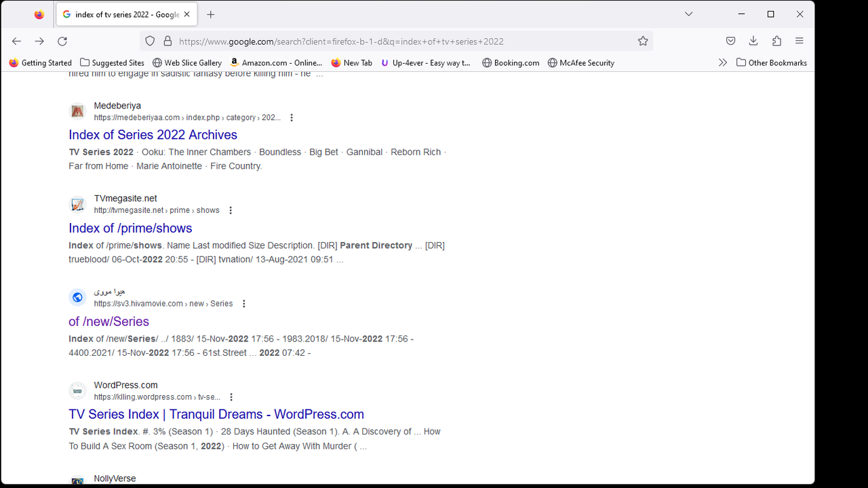Screen dimensions: 868x488
Task: Click the TVmegasite.net favicon
Action: click(x=78, y=204)
